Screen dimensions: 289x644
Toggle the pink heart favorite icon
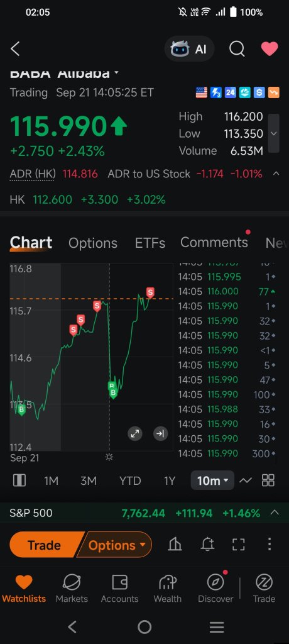point(270,49)
